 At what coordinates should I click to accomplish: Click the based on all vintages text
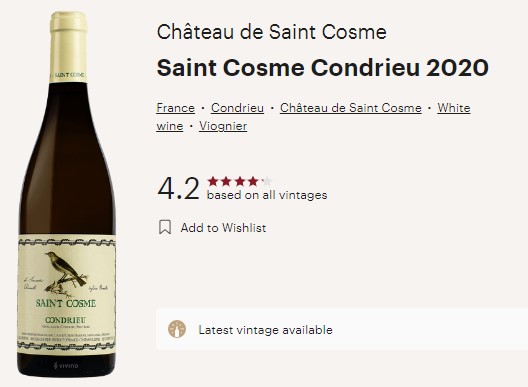point(267,195)
